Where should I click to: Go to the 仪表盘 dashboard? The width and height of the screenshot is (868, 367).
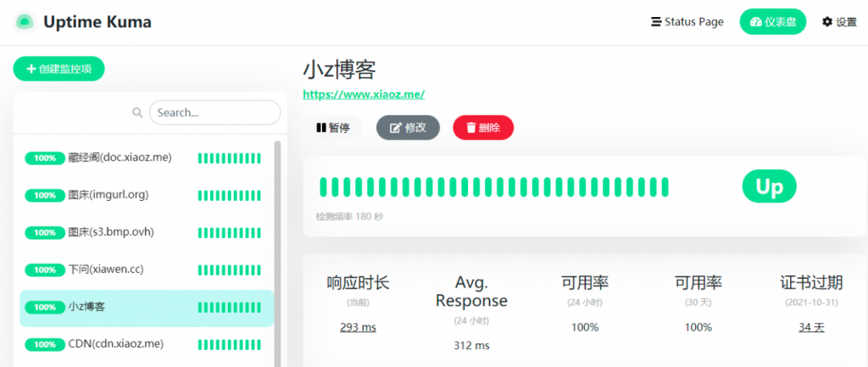tap(773, 22)
